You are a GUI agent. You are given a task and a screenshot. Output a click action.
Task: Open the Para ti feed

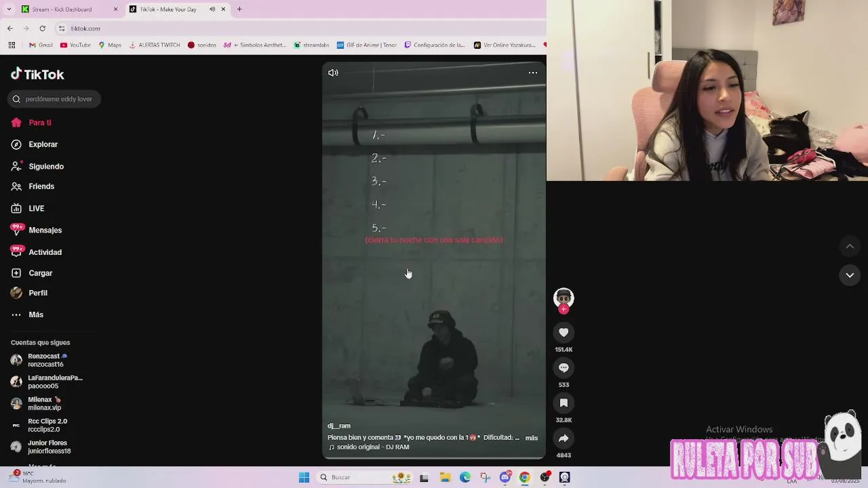[32, 123]
